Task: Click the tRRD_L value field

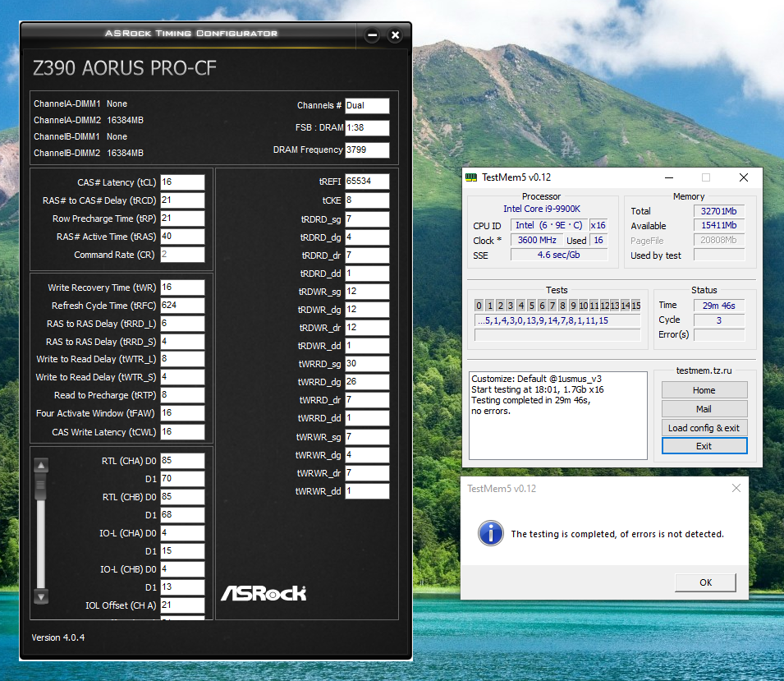Action: click(x=182, y=324)
